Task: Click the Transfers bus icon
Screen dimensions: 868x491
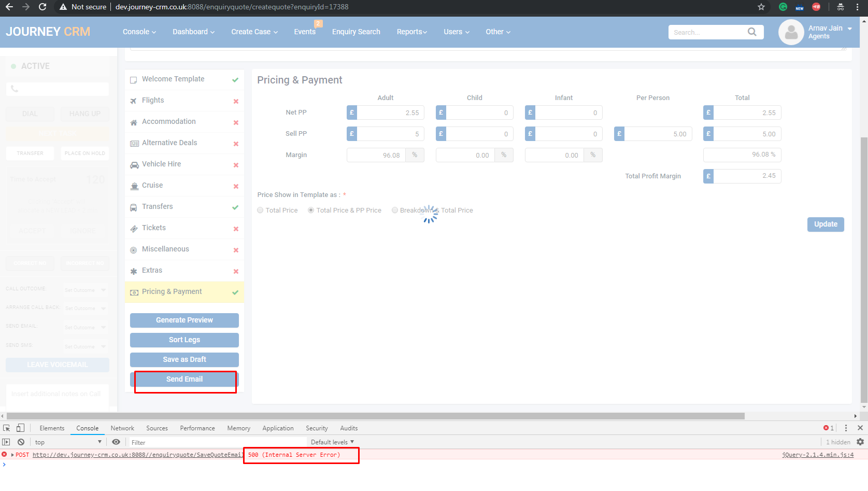Action: coord(134,207)
